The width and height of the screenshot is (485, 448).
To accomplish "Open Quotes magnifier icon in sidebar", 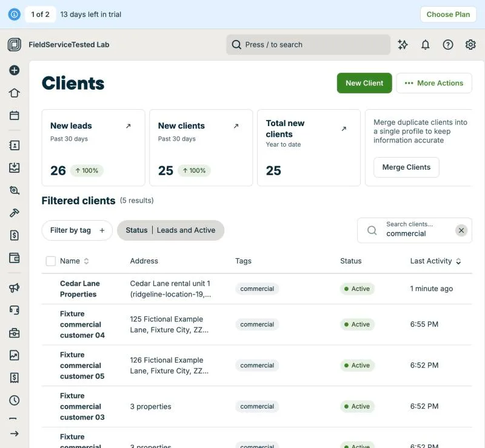I will (x=14, y=190).
